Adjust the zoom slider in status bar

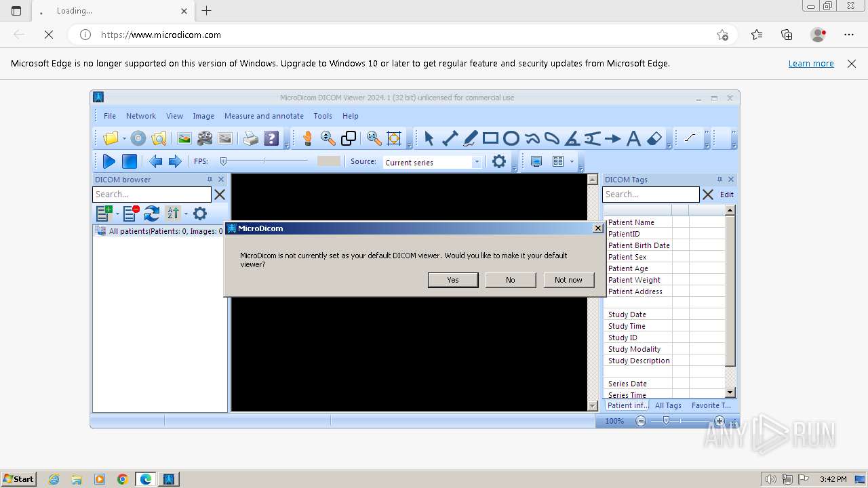click(666, 421)
